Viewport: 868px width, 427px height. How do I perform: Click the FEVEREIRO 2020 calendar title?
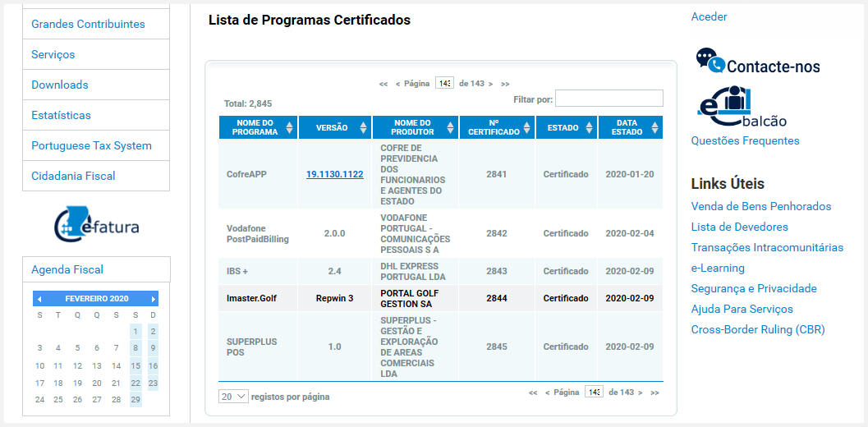pyautogui.click(x=97, y=299)
